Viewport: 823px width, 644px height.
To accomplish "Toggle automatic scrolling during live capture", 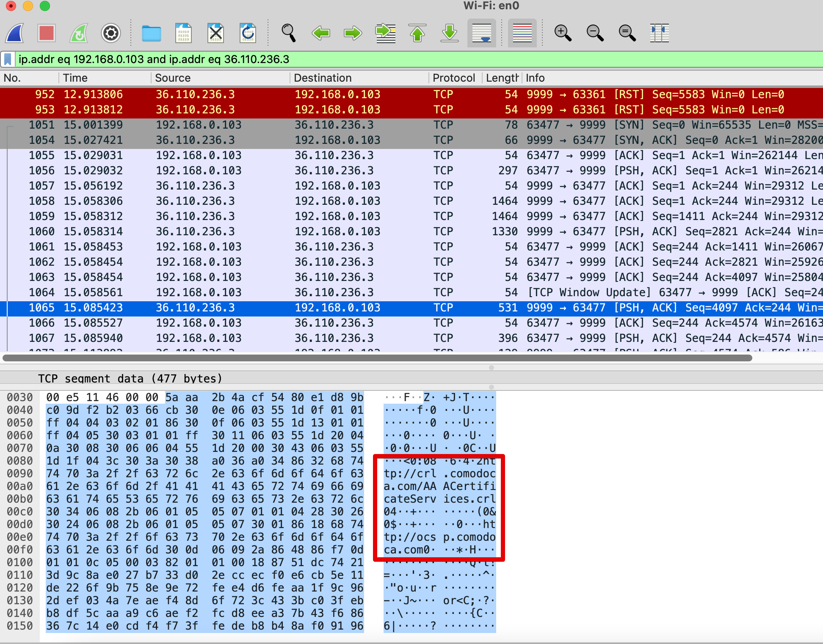I will tap(481, 33).
